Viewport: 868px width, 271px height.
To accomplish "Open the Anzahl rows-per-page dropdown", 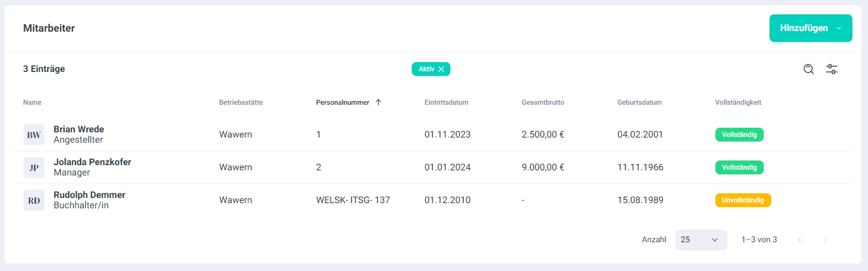I will (x=701, y=240).
